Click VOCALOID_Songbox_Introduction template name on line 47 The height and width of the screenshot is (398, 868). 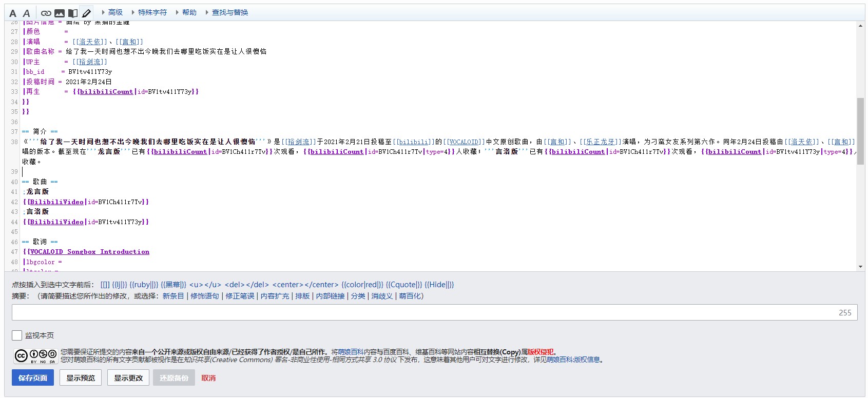coord(90,252)
